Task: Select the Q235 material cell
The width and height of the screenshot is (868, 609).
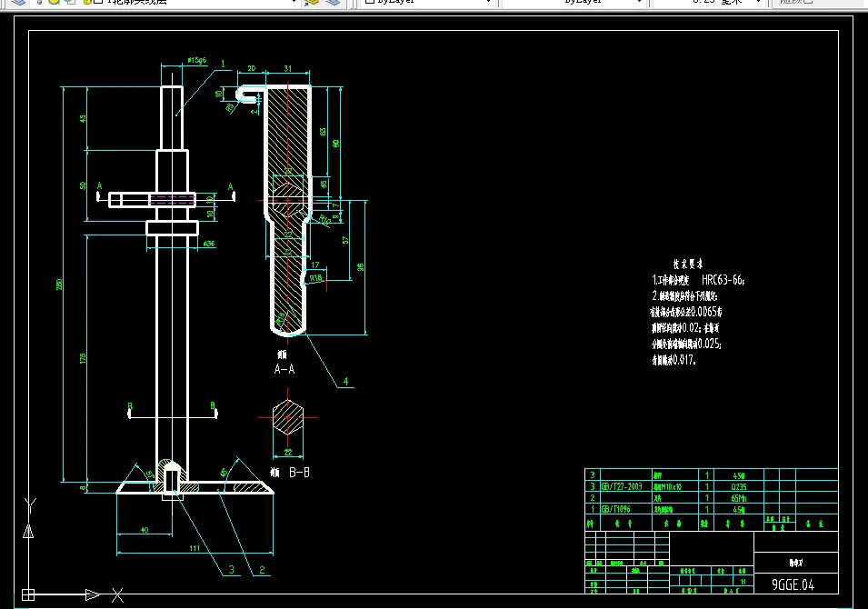Action: 739,486
